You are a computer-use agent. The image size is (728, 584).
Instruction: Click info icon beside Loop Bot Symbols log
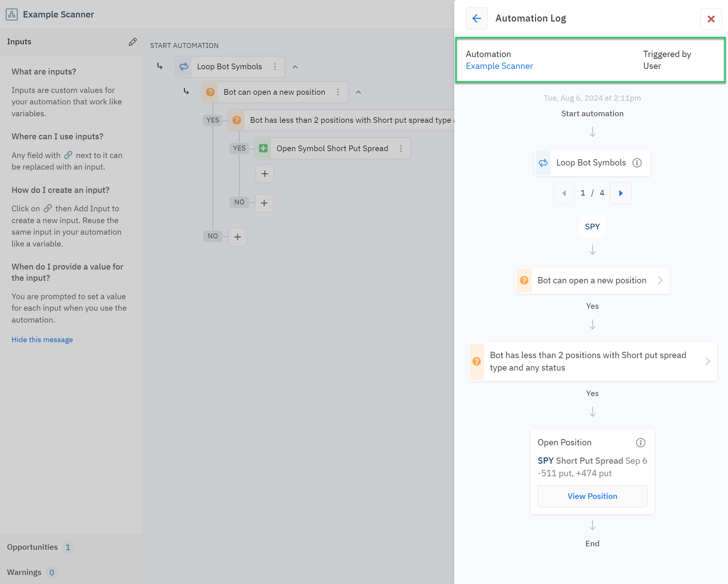click(637, 163)
